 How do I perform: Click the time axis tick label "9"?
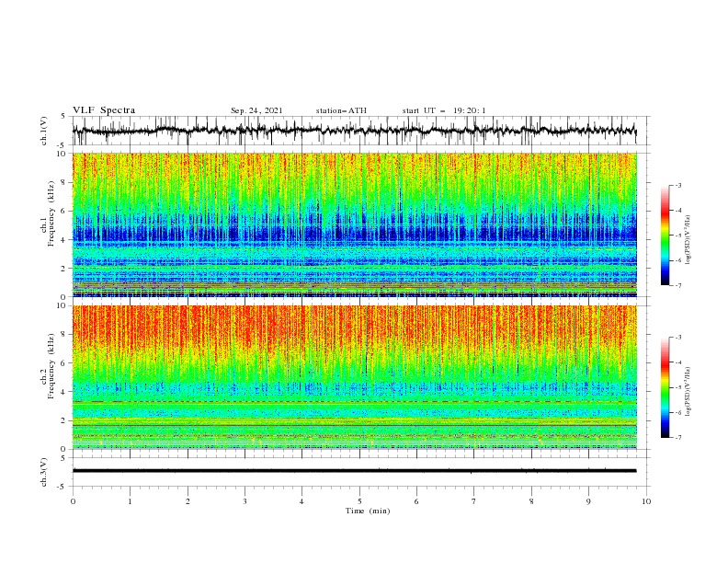click(x=588, y=501)
